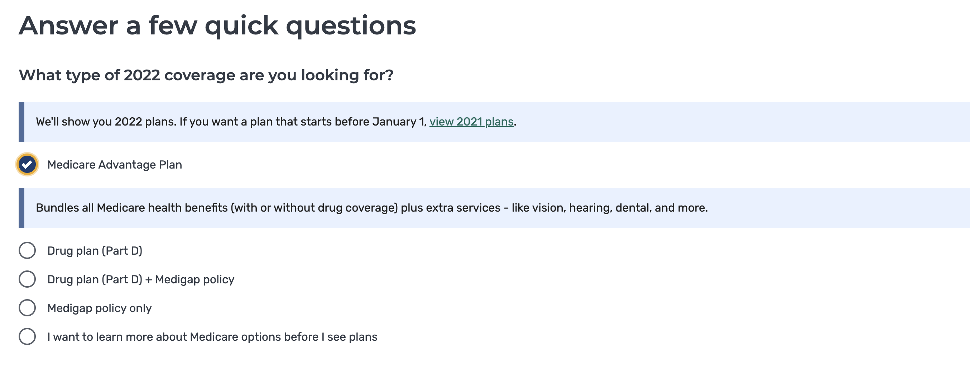Click the learn more before I see plans label
The height and width of the screenshot is (368, 980).
point(212,337)
